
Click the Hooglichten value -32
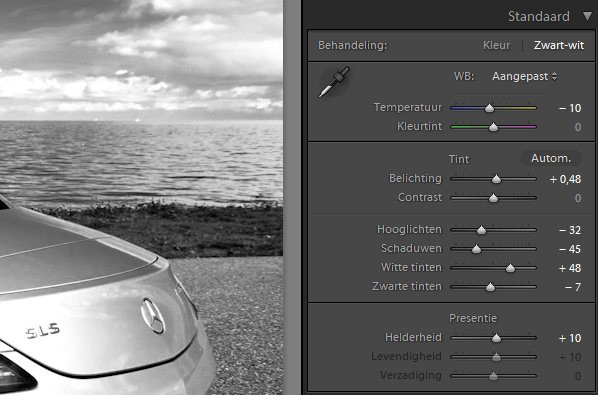point(570,230)
